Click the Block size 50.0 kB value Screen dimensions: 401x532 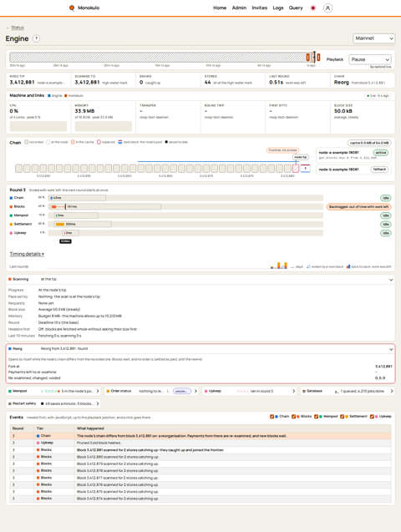coord(343,111)
